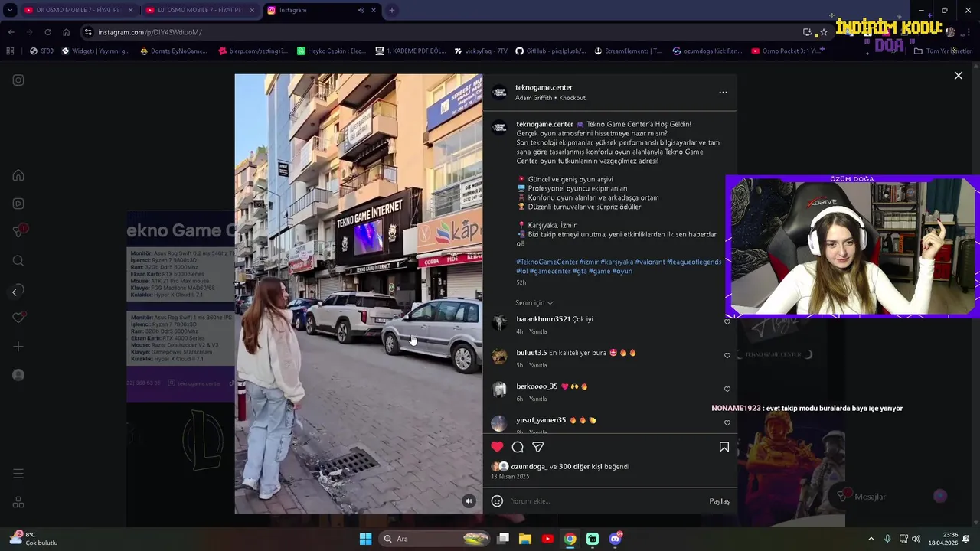Click the reel video of the girl on street
Screen dimensions: 980x551
(x=358, y=294)
